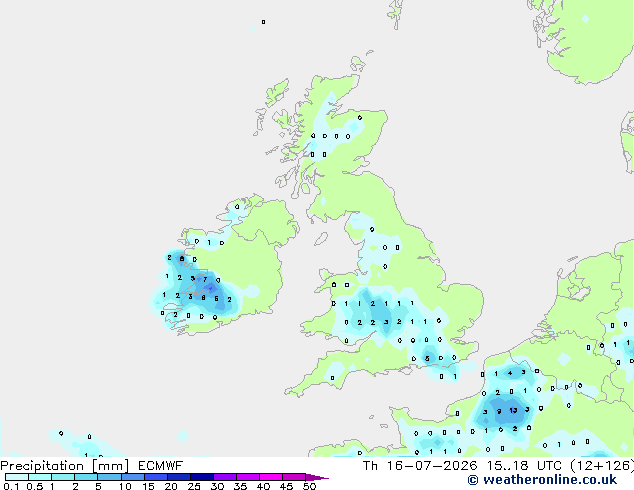Click the 'ECMWF' model label
This screenshot has height=490, width=634.
click(161, 466)
